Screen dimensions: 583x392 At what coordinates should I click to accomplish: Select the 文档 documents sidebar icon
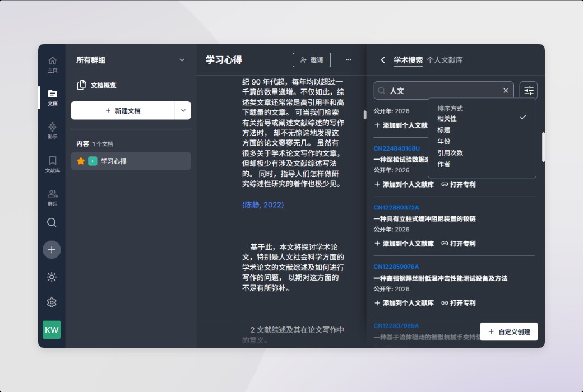[x=53, y=97]
